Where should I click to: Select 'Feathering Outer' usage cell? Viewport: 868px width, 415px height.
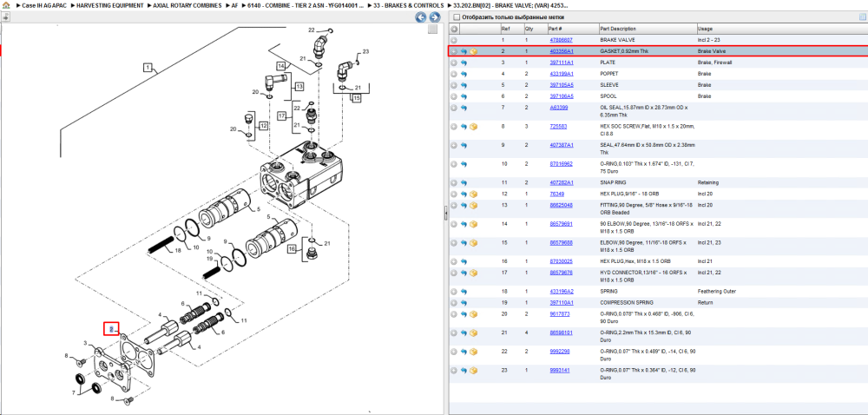coord(715,292)
